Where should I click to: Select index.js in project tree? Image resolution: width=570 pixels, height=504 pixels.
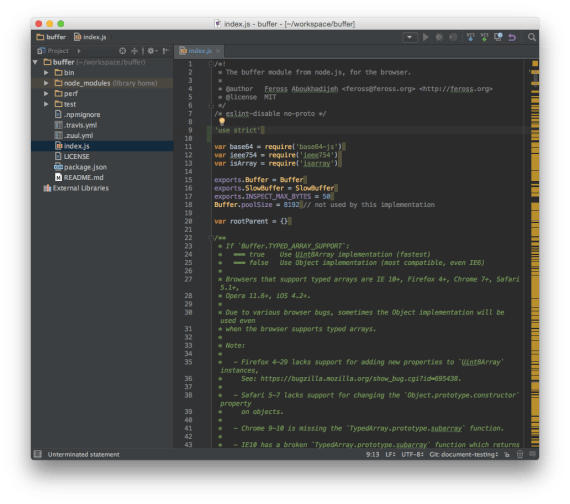point(102,146)
